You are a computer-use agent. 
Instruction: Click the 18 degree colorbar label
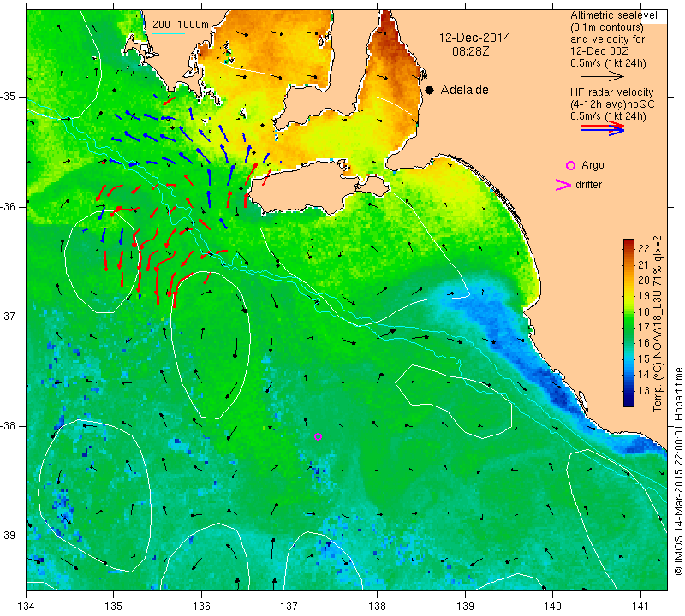(x=644, y=311)
